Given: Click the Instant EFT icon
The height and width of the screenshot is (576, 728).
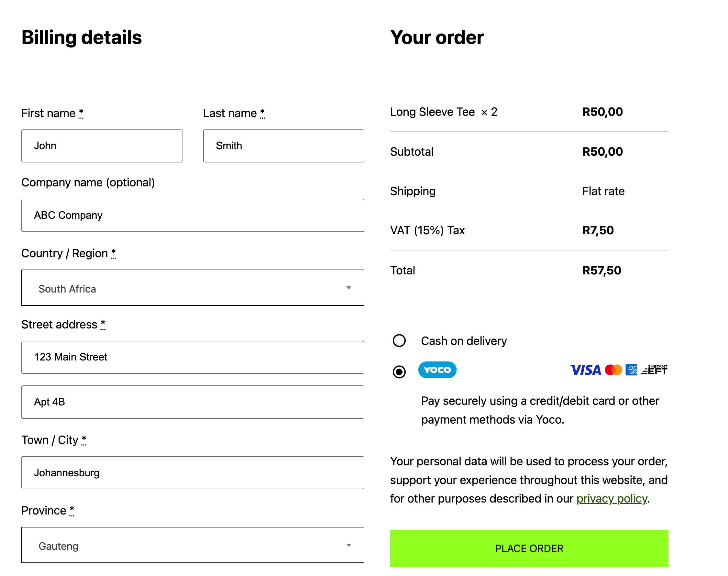Looking at the screenshot, I should (x=654, y=370).
